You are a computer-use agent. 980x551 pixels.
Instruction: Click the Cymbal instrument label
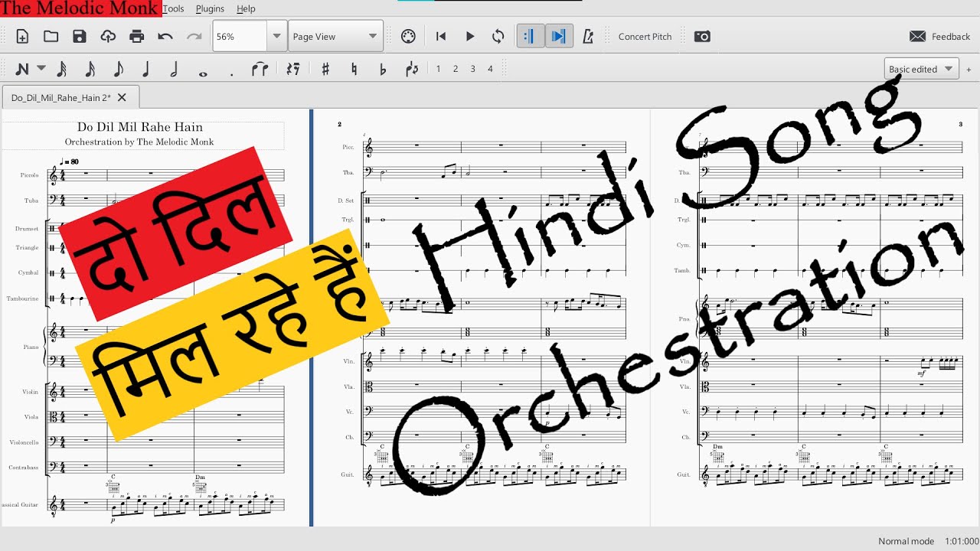[x=29, y=272]
